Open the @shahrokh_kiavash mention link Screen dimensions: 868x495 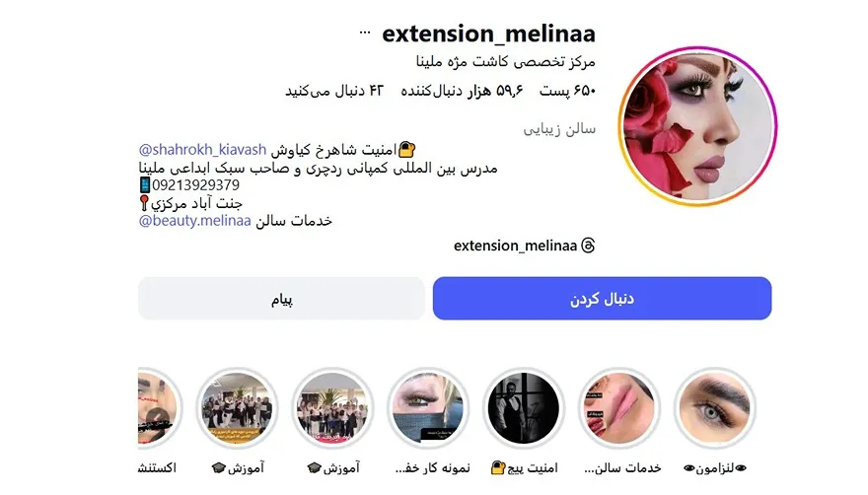pyautogui.click(x=202, y=150)
